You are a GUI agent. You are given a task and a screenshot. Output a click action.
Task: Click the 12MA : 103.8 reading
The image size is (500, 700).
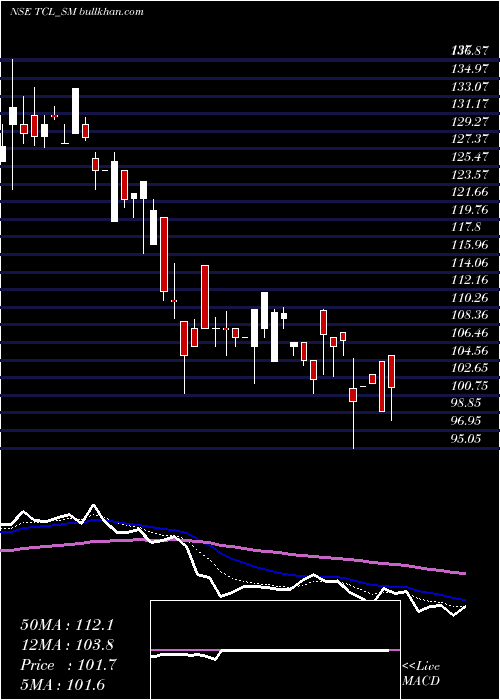tap(67, 645)
